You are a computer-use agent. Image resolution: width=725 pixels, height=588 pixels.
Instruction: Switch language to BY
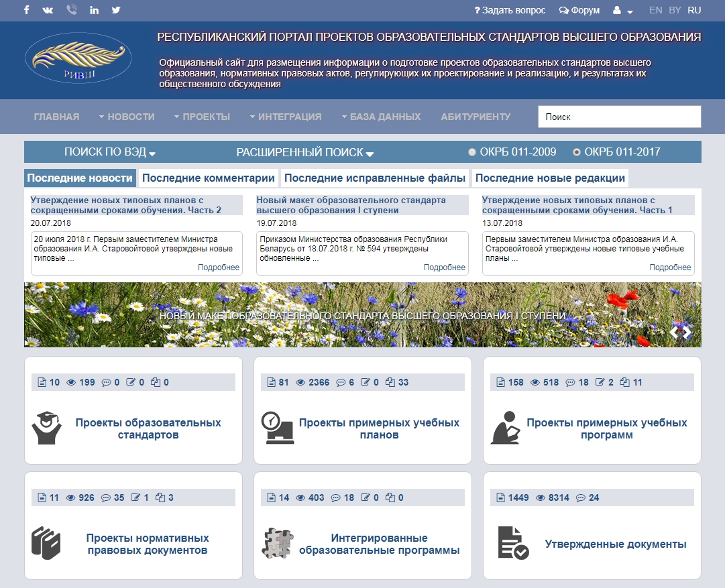point(675,10)
